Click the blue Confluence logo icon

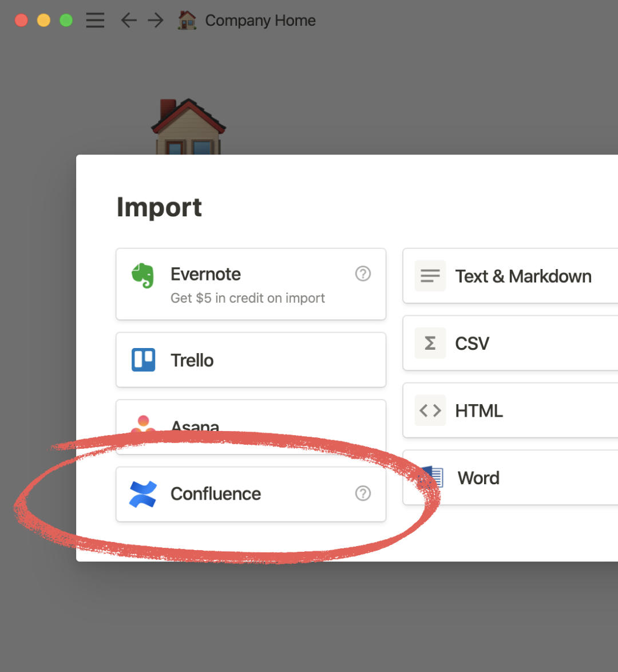click(x=143, y=494)
